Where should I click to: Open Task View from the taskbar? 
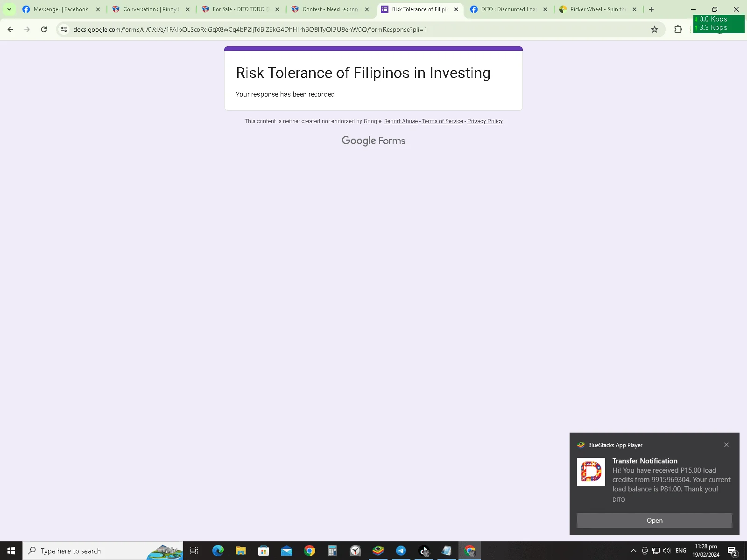[194, 551]
